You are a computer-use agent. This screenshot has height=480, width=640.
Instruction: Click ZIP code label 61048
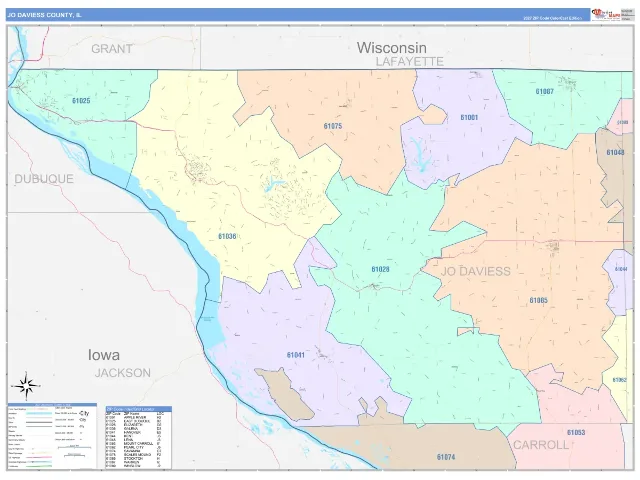[615, 153]
